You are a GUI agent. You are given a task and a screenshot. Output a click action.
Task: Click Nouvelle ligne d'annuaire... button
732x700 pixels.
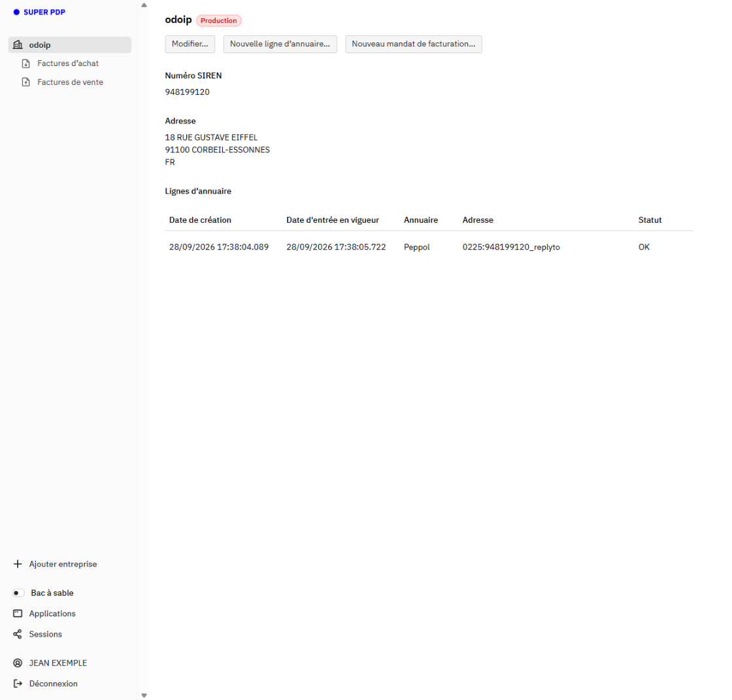tap(280, 44)
